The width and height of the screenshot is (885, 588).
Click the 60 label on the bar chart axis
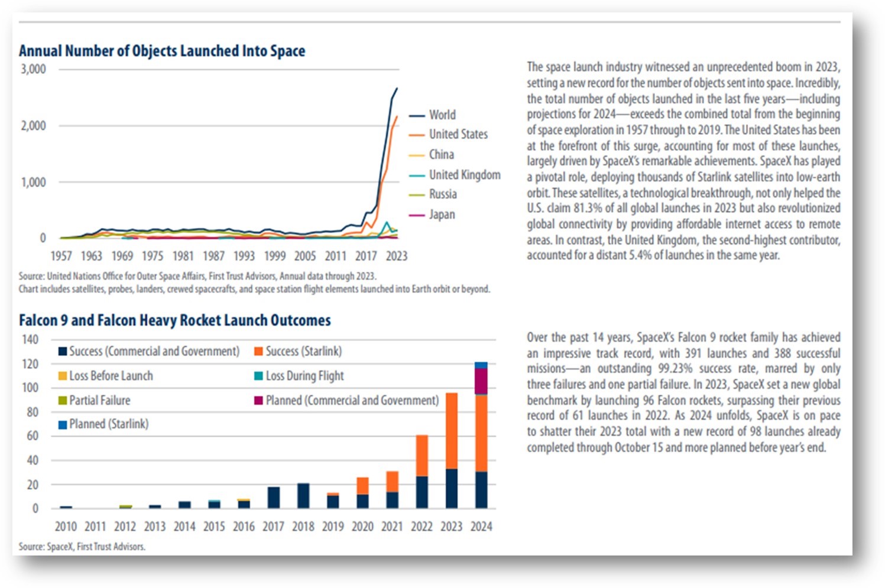(x=33, y=436)
